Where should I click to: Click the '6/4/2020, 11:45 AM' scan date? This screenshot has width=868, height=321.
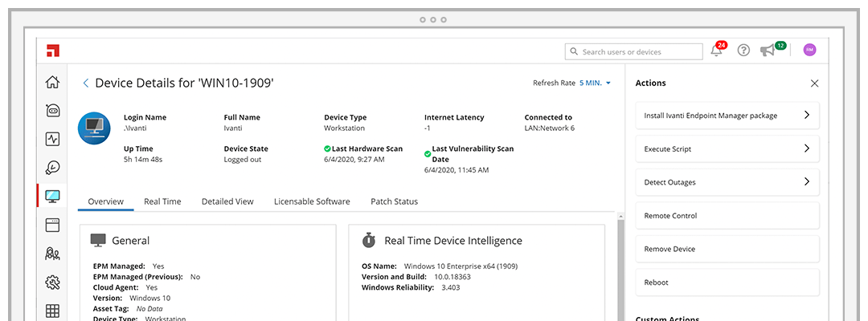[457, 170]
